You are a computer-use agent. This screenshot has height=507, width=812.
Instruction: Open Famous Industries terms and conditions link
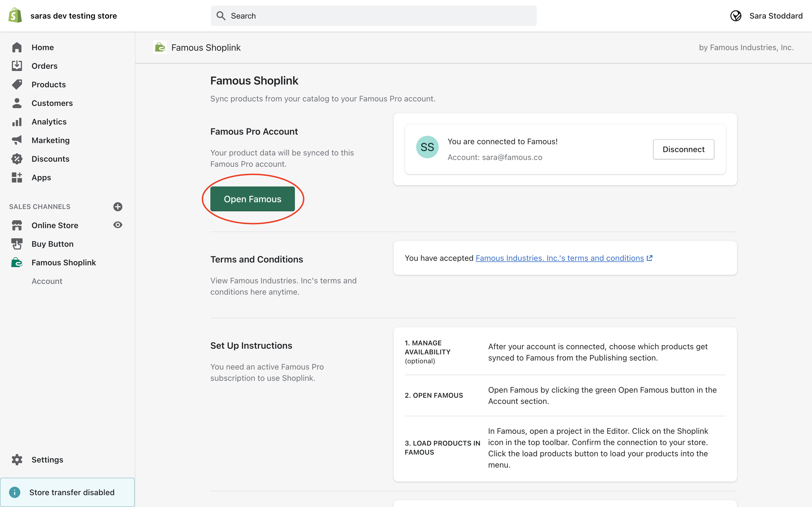tap(559, 258)
